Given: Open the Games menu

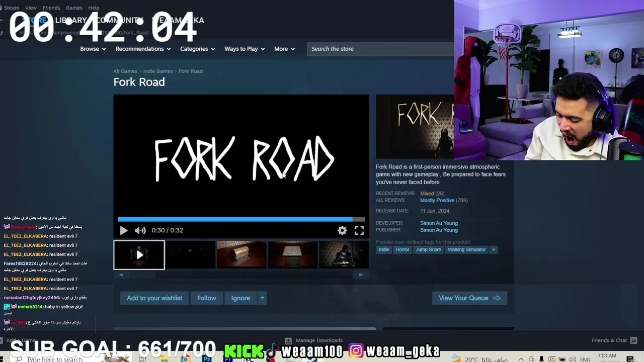Looking at the screenshot, I should click(x=74, y=8).
